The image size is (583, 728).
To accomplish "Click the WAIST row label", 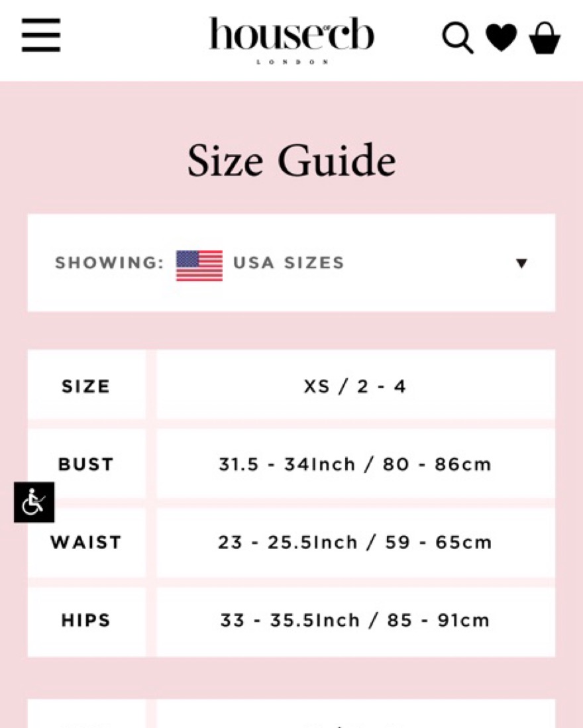I will (86, 543).
